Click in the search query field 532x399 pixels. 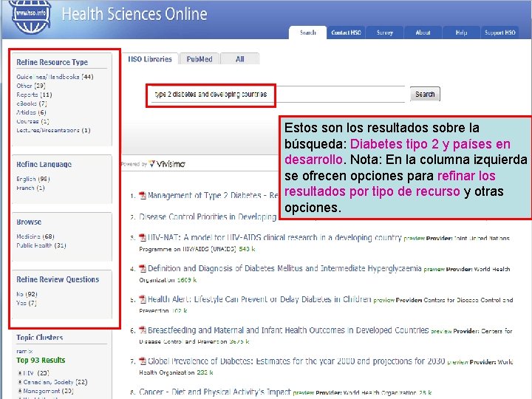pos(276,95)
